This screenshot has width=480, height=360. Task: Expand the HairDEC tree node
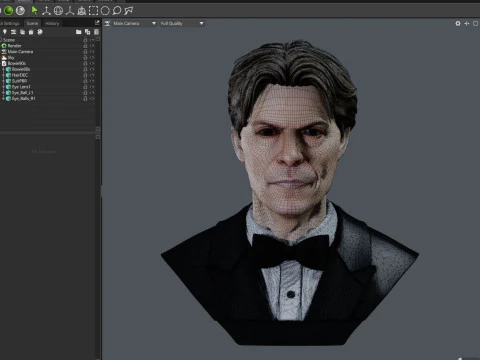[3, 75]
